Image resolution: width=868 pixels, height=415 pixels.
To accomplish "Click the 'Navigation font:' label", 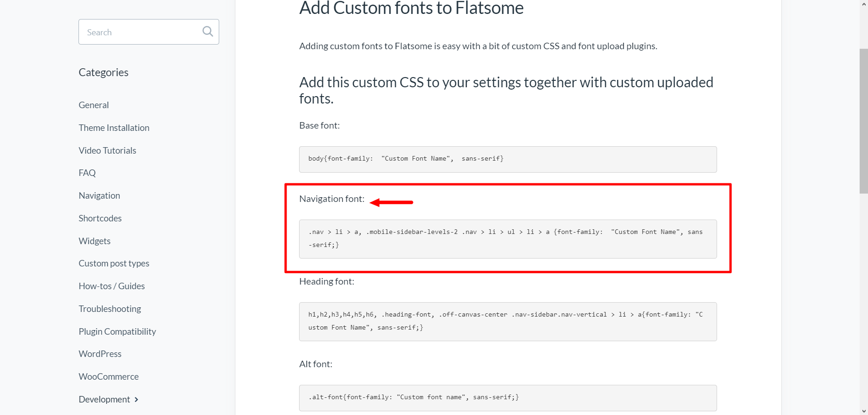I will pyautogui.click(x=332, y=199).
